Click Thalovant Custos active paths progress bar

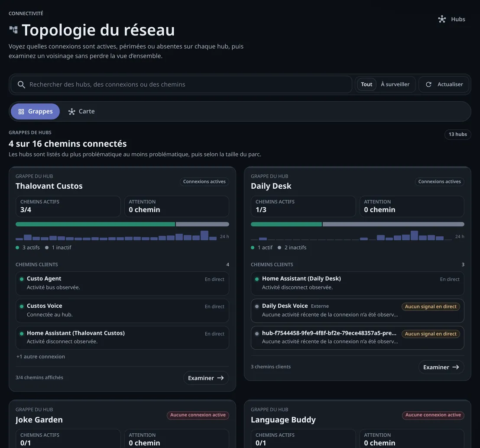coord(122,224)
